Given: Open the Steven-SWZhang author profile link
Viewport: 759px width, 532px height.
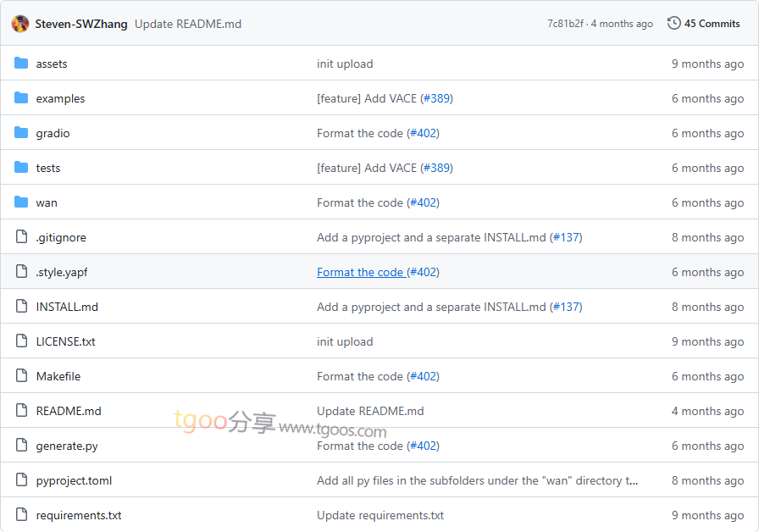Looking at the screenshot, I should (81, 24).
